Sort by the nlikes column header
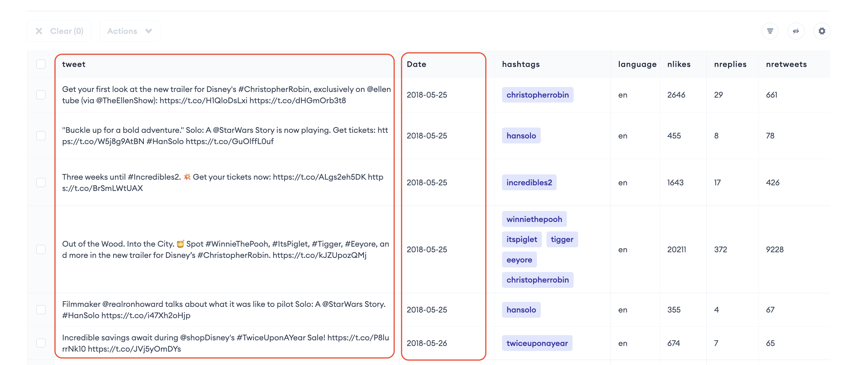Image resolution: width=868 pixels, height=365 pixels. [x=679, y=64]
